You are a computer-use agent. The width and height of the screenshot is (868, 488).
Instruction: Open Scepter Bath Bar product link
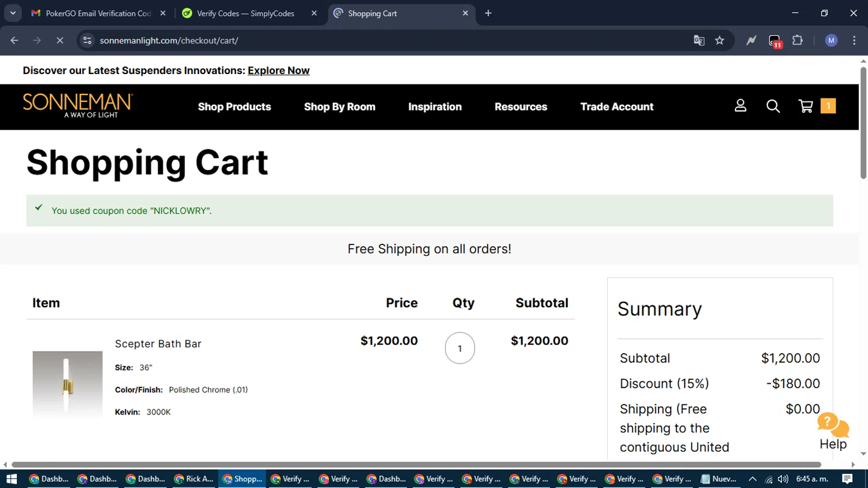pyautogui.click(x=158, y=344)
